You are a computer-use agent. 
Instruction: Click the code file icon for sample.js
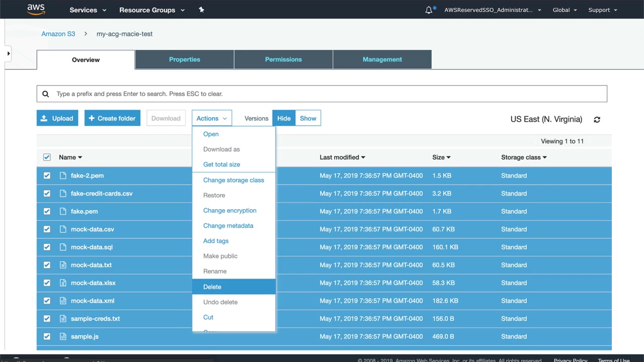63,336
